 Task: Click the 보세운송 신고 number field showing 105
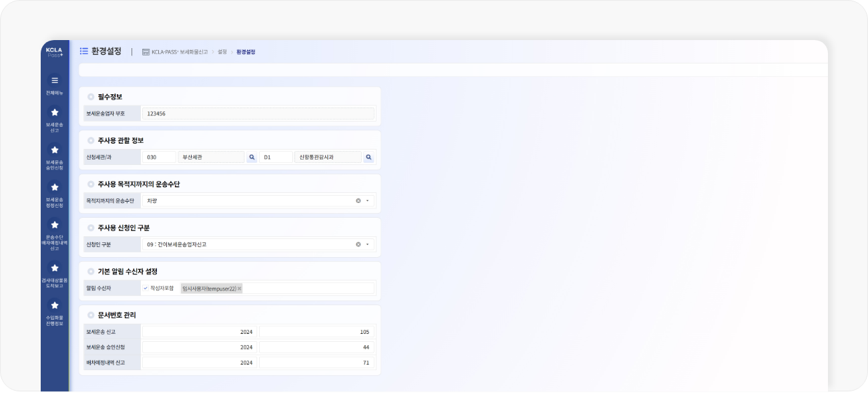point(316,332)
